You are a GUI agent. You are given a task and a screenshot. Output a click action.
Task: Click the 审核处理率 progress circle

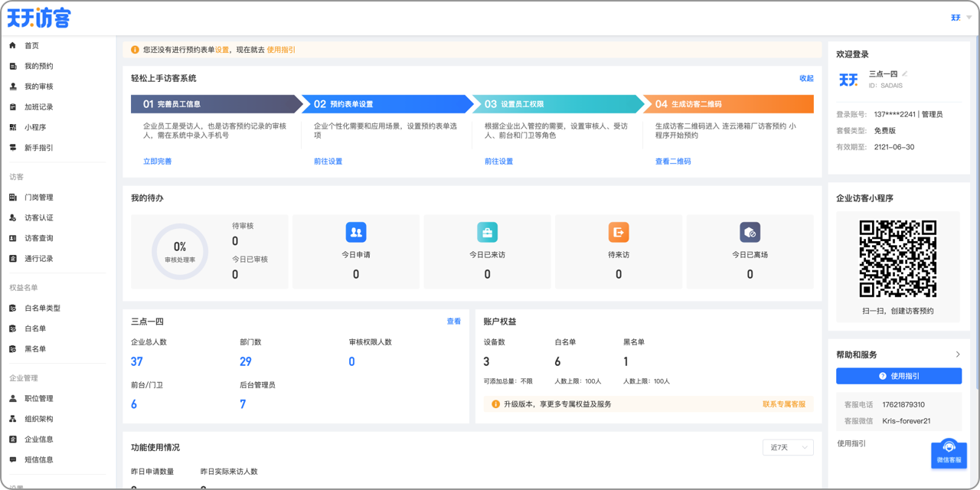(180, 251)
